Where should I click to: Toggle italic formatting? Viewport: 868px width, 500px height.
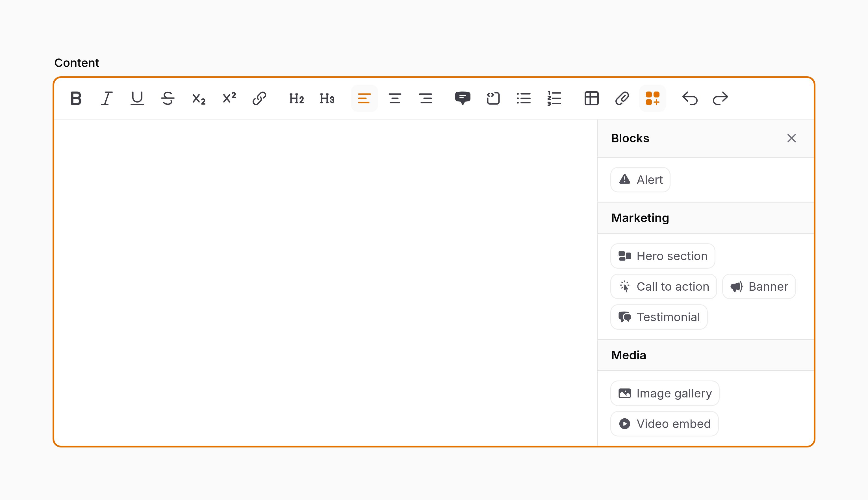pyautogui.click(x=107, y=99)
